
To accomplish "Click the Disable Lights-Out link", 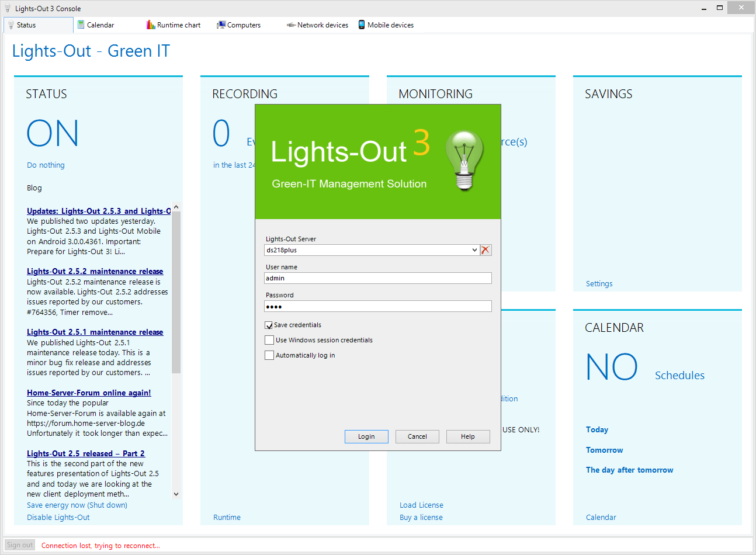I will (58, 518).
